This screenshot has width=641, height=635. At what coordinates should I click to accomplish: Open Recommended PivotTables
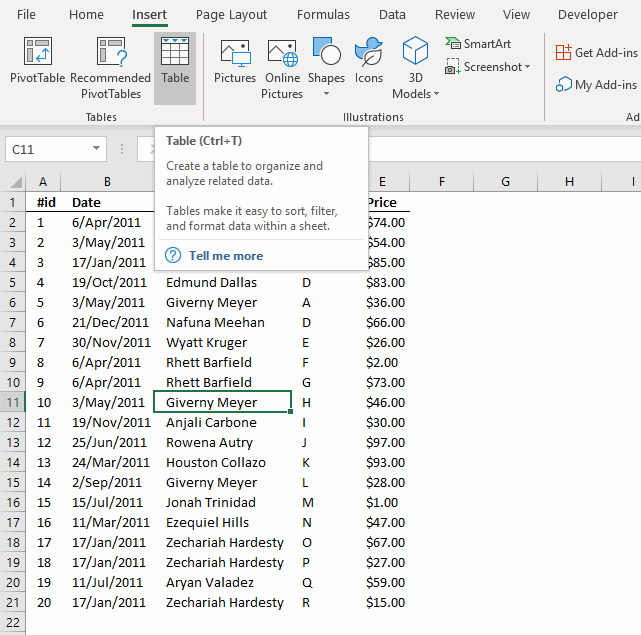pyautogui.click(x=110, y=68)
